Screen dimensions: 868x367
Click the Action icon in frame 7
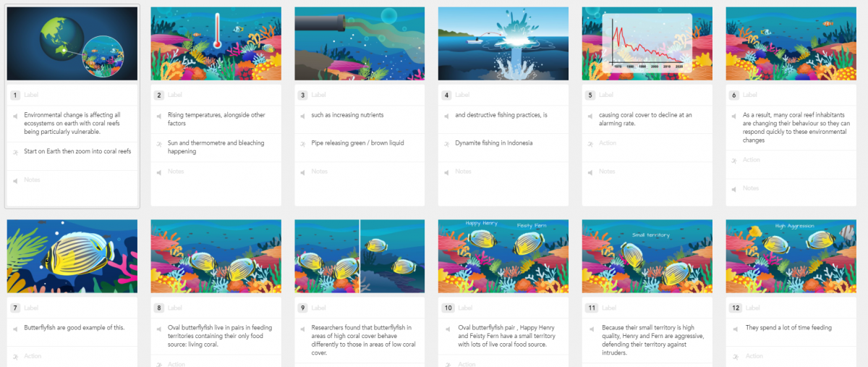[14, 356]
